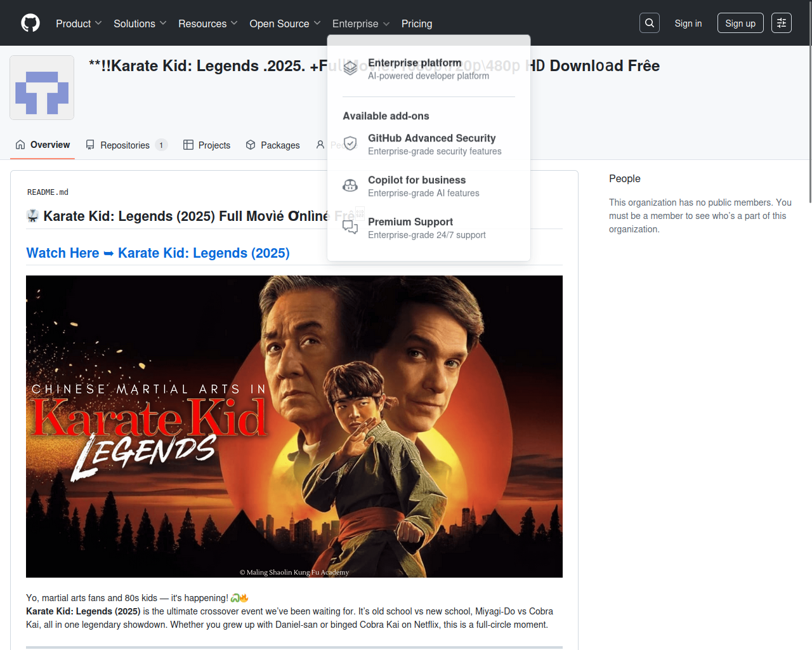This screenshot has width=812, height=650.
Task: Click the Advanced Security shield icon
Action: (350, 143)
